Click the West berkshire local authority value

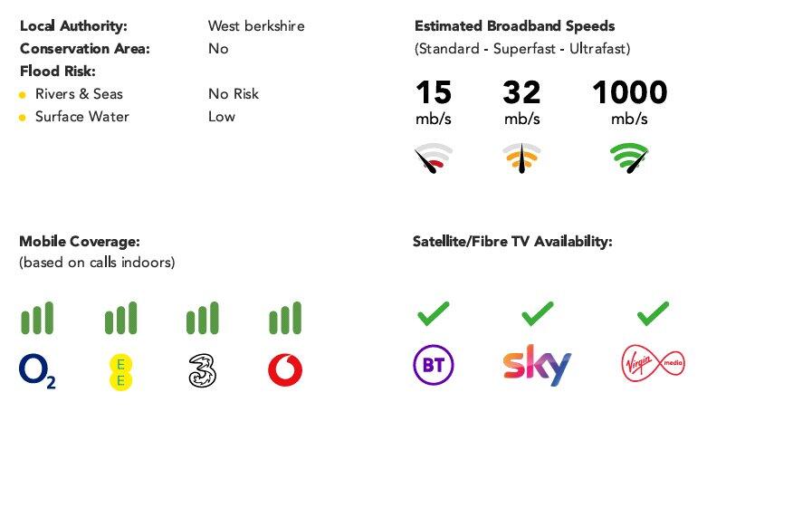[256, 26]
